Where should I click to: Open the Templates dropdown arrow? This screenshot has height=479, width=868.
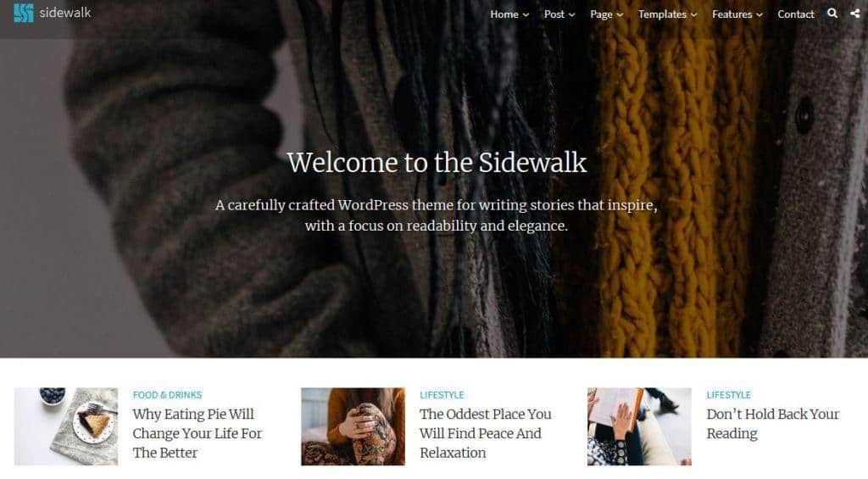tap(693, 15)
